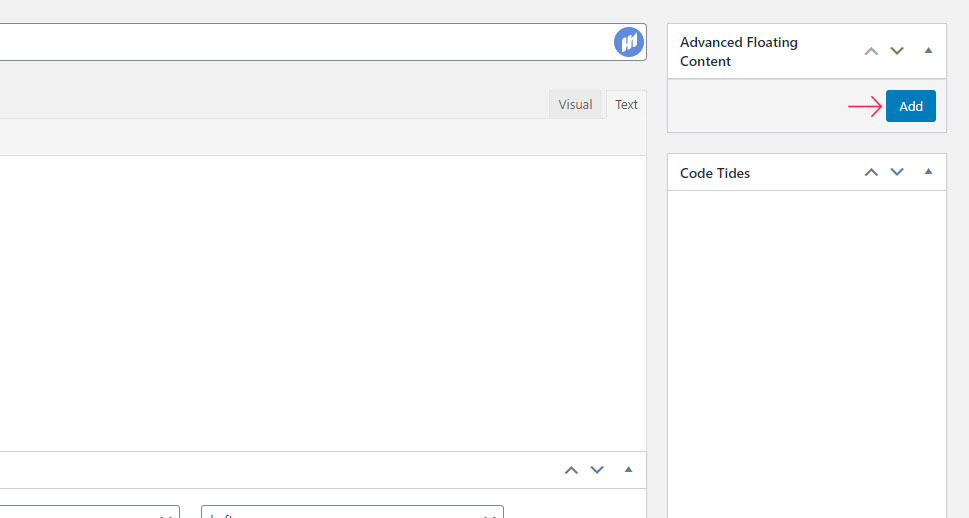Click inside the empty Code Tides panel body
The image size is (969, 518).
(x=806, y=354)
